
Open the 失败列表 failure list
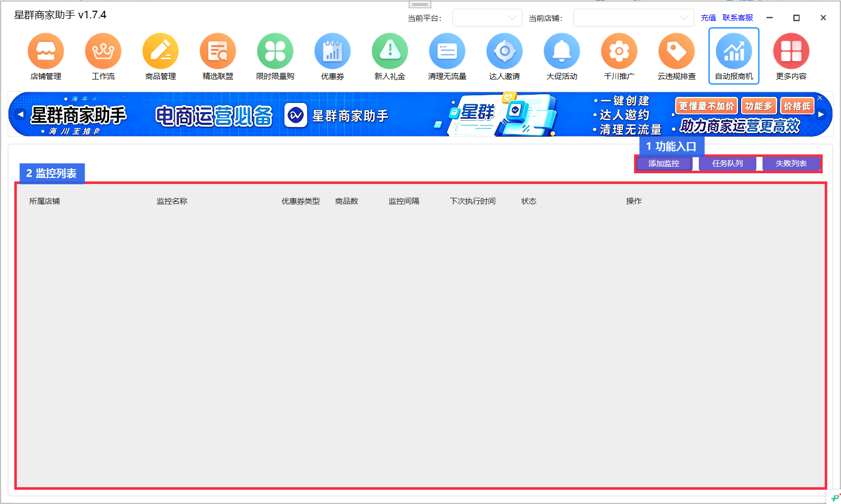tap(791, 164)
